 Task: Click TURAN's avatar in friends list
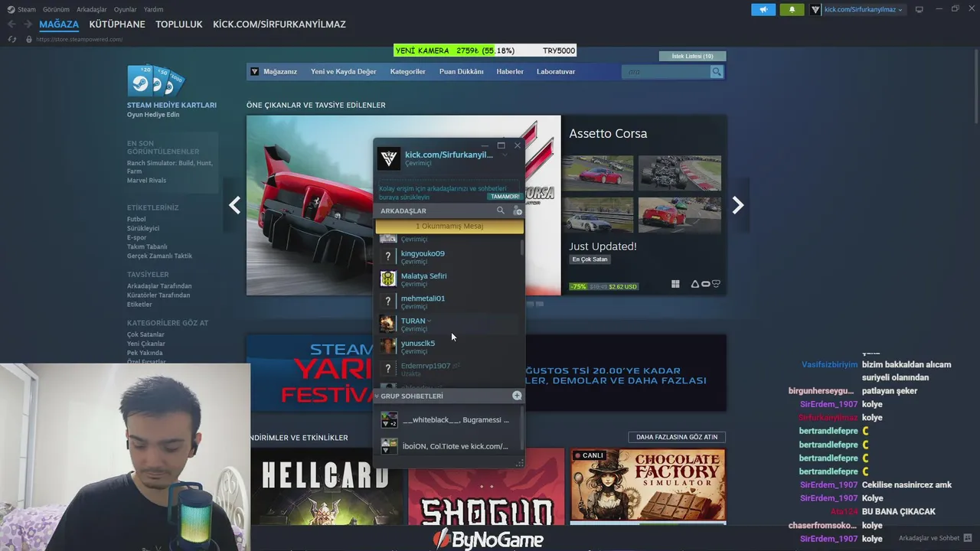coord(388,324)
